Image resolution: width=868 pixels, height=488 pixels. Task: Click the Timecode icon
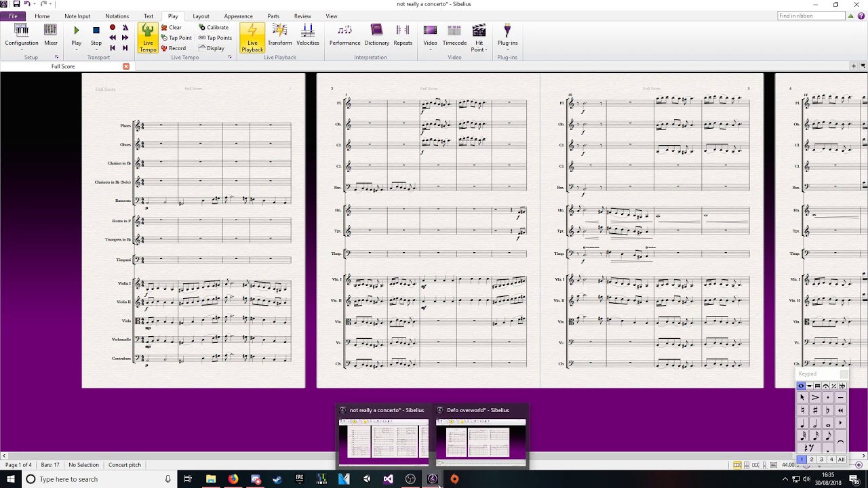coord(454,30)
